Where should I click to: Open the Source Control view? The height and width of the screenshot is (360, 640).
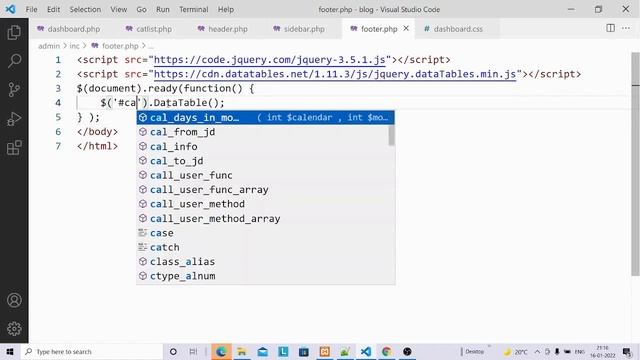coord(14,89)
